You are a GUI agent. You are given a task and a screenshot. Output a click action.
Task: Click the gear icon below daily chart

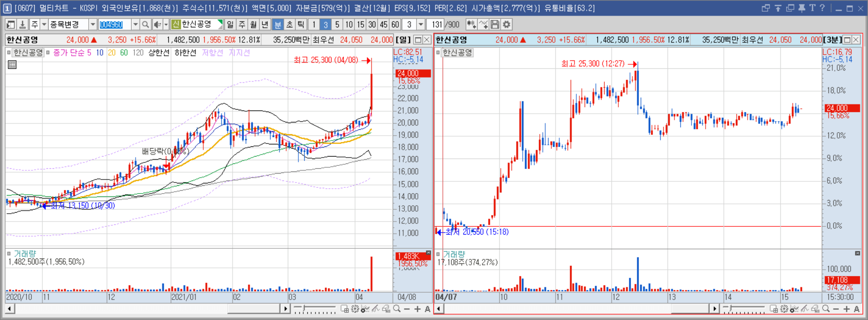click(x=355, y=309)
